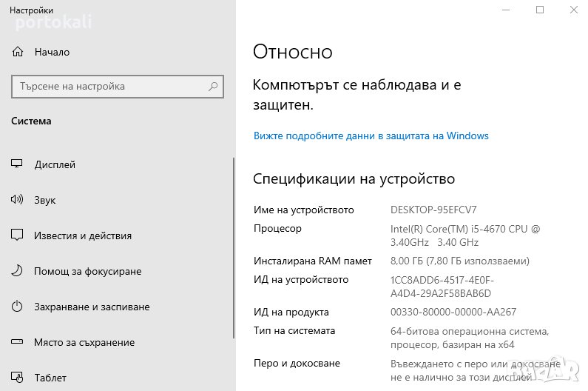Click the magnifier icon in search box
588x391 pixels.
(213, 87)
